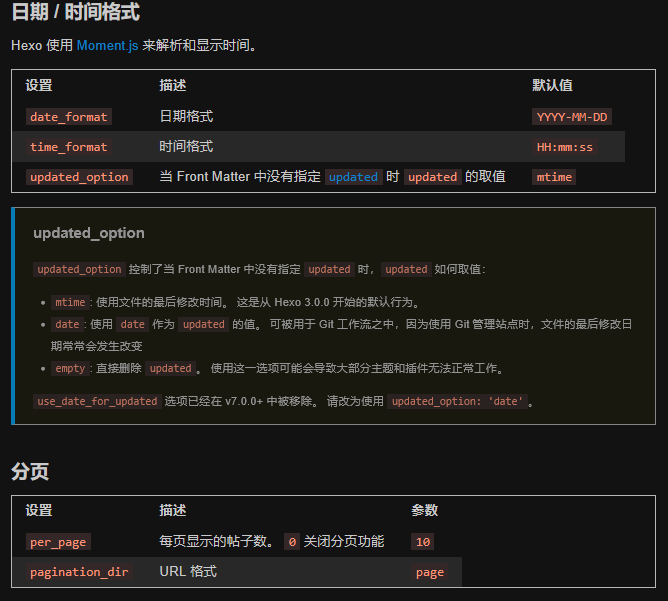Click the mtime bullet item code
This screenshot has height=601, width=668.
pyautogui.click(x=70, y=302)
